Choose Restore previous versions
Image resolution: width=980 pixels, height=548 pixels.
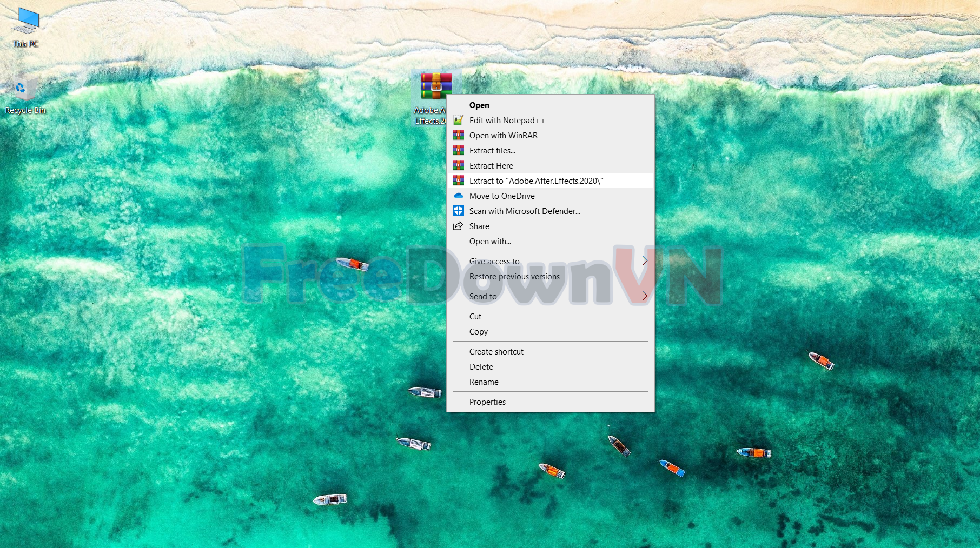[x=514, y=277]
